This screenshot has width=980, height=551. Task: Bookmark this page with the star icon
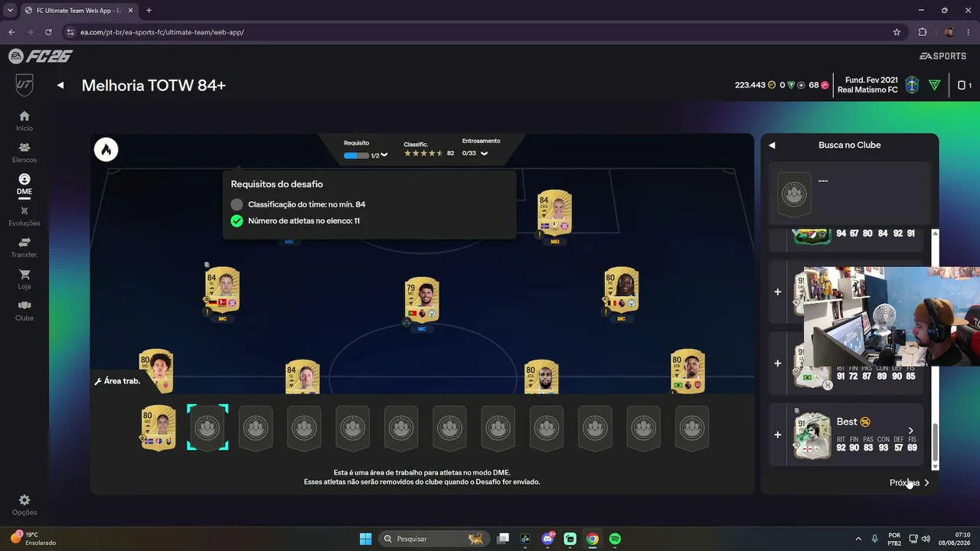tap(897, 32)
